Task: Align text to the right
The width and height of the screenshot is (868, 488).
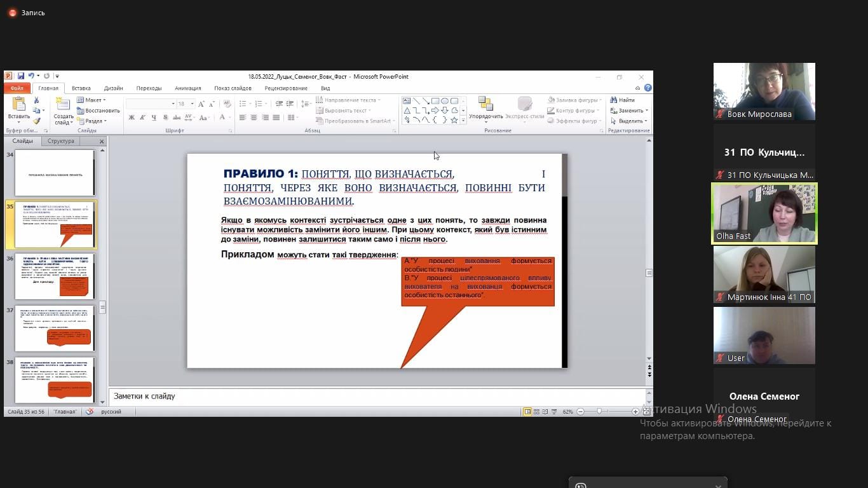Action: tap(265, 118)
